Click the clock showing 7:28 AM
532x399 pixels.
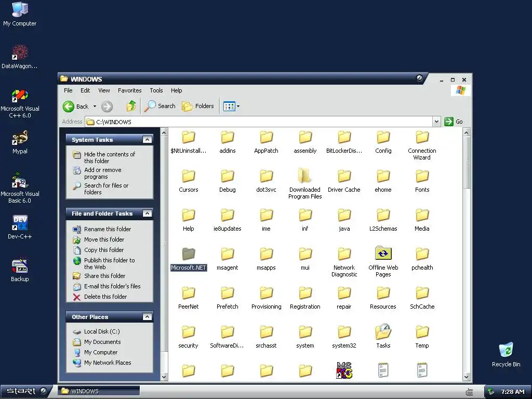coord(513,392)
